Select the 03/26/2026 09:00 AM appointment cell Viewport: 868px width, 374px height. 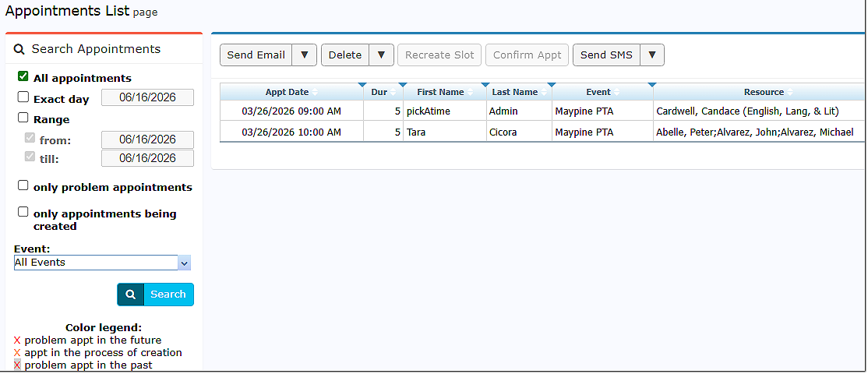click(291, 111)
